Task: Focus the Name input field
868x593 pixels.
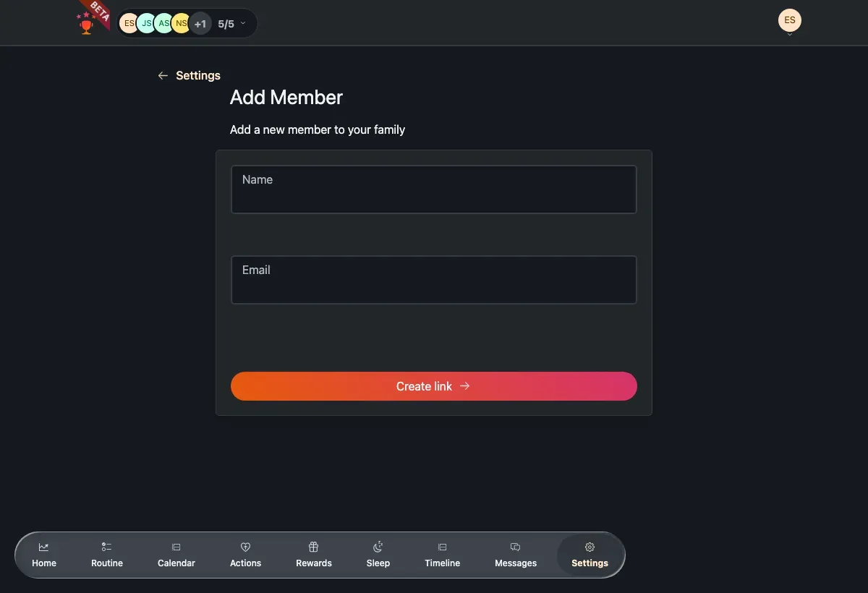Action: click(434, 189)
